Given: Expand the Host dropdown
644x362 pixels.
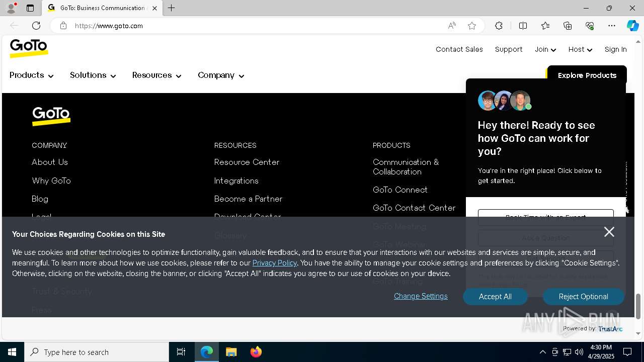Looking at the screenshot, I should 580,49.
